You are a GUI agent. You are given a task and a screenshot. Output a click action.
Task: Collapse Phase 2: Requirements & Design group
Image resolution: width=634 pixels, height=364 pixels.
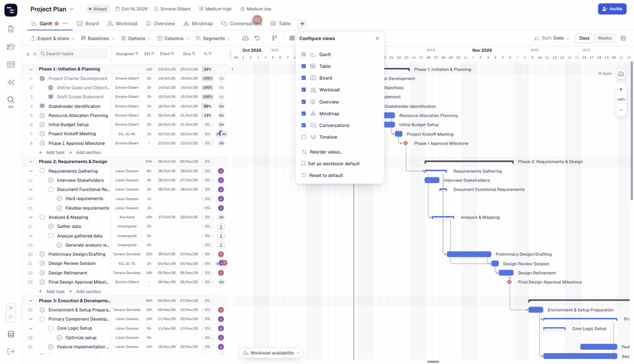coord(31,162)
